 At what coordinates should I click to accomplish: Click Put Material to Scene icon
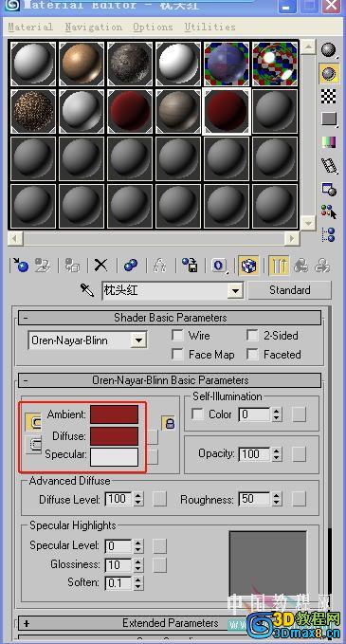point(42,266)
